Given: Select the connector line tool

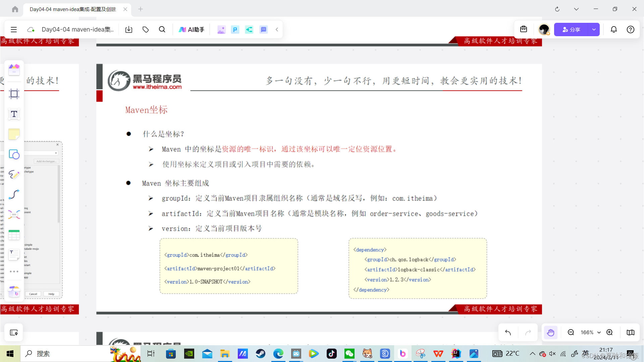Looking at the screenshot, I should pyautogui.click(x=14, y=194).
